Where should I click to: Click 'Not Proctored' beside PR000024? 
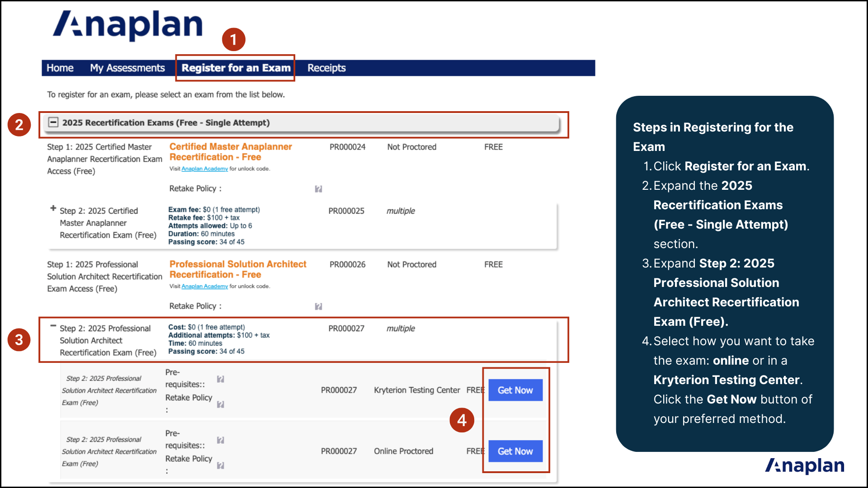pos(411,147)
